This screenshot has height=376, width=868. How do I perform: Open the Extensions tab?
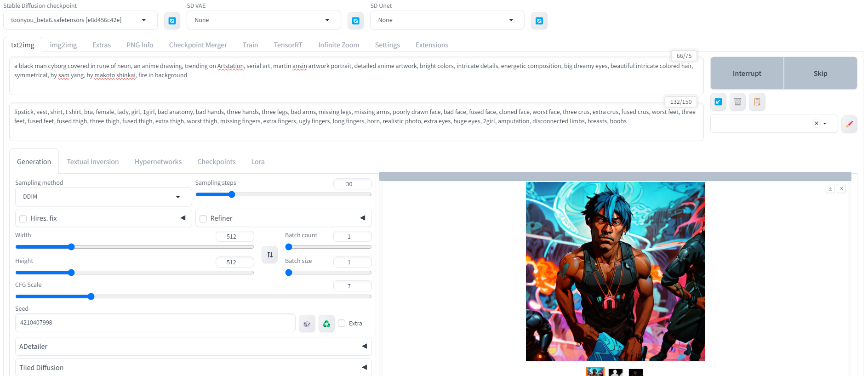pos(432,45)
